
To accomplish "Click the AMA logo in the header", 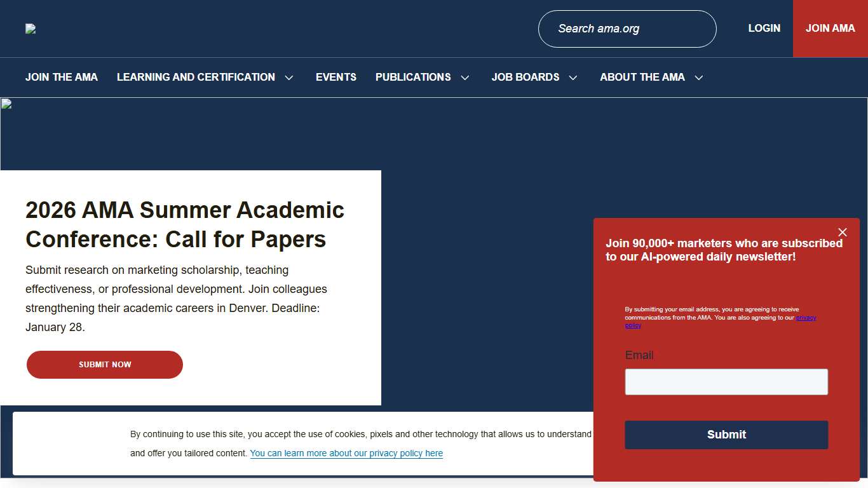I will pyautogui.click(x=30, y=28).
